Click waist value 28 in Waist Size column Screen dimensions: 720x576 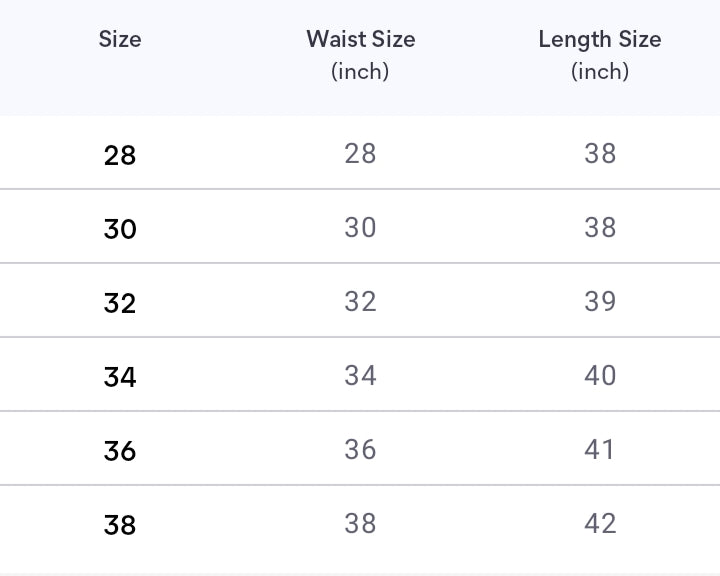point(360,153)
